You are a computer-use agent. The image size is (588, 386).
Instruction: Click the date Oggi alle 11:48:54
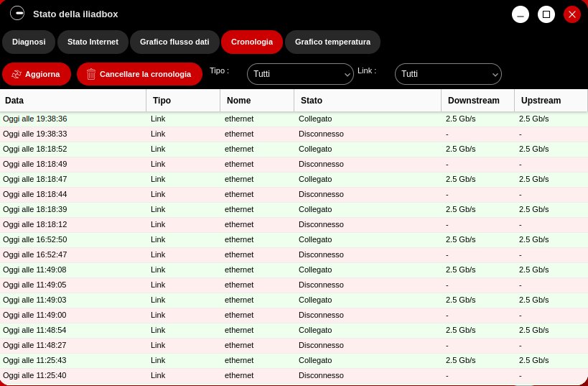(x=35, y=330)
